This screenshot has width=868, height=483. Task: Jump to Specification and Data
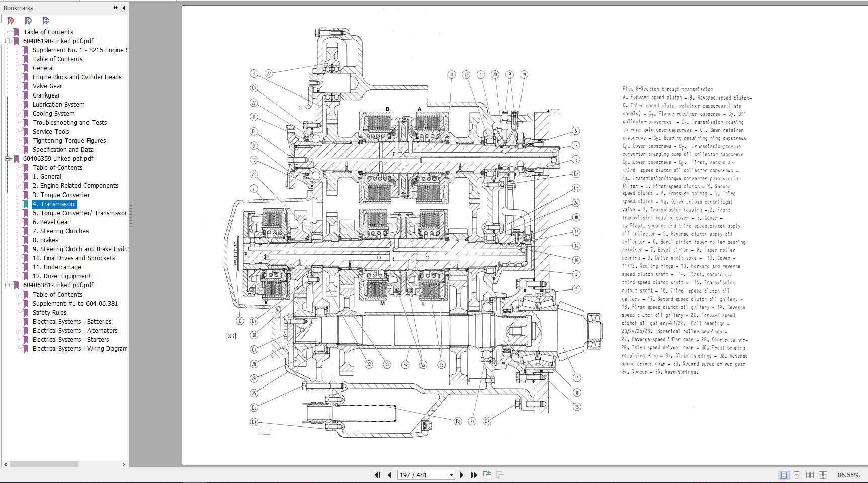tap(63, 149)
